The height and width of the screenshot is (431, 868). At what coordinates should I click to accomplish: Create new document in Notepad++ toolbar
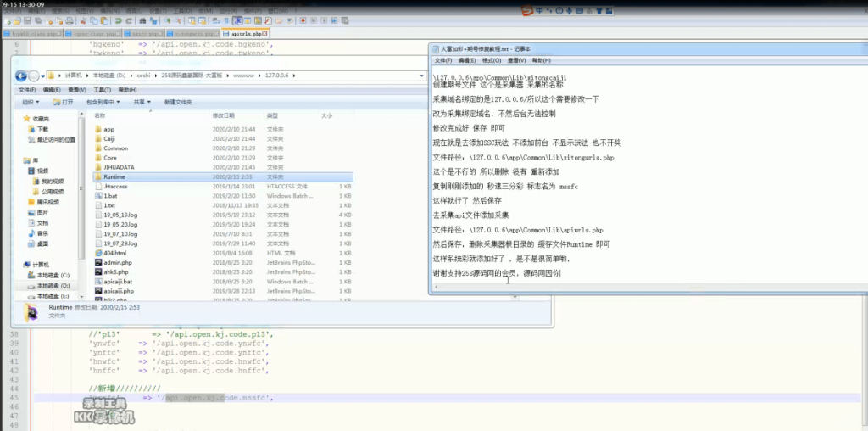click(x=7, y=20)
